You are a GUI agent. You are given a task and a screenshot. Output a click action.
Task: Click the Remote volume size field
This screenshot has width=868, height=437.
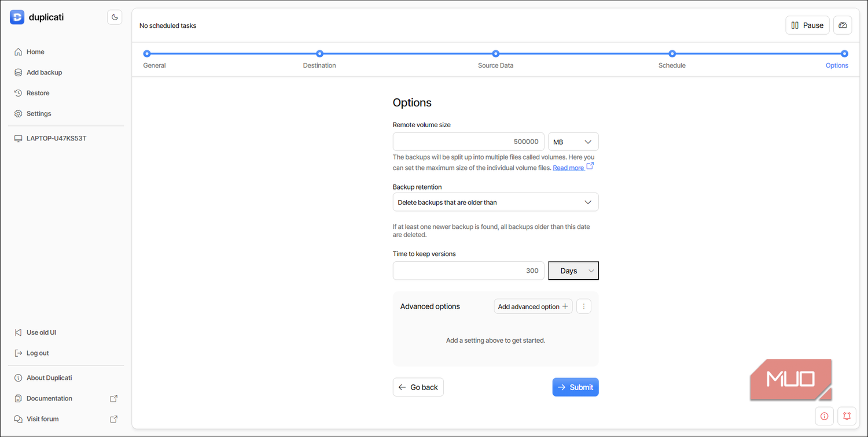[x=469, y=142]
